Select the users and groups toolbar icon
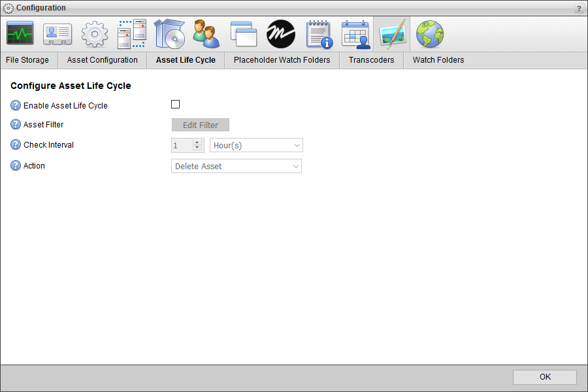This screenshot has width=588, height=392. tap(206, 33)
